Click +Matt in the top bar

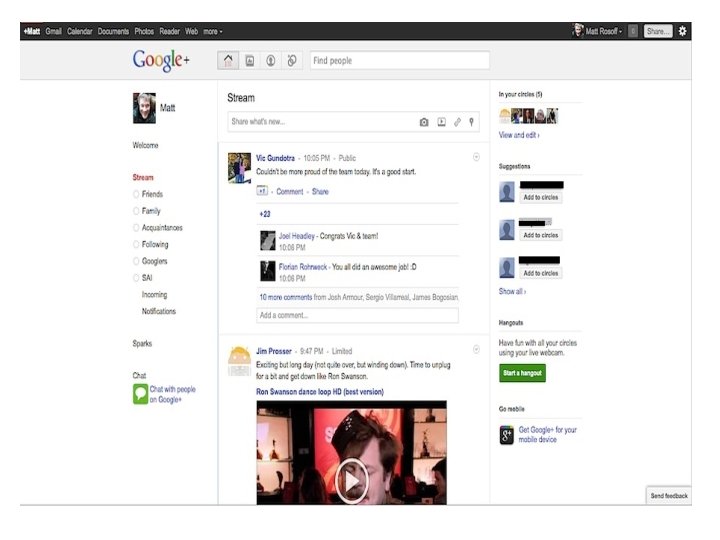(32, 31)
